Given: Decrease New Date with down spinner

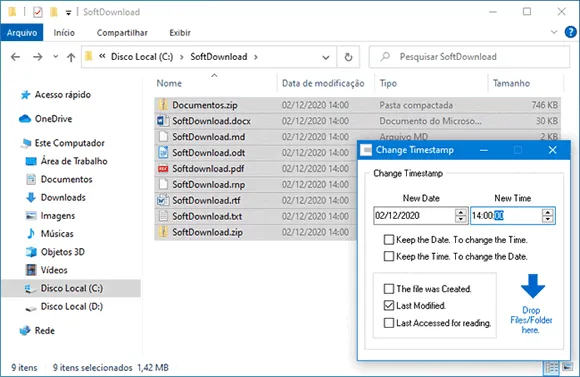Looking at the screenshot, I should [461, 219].
